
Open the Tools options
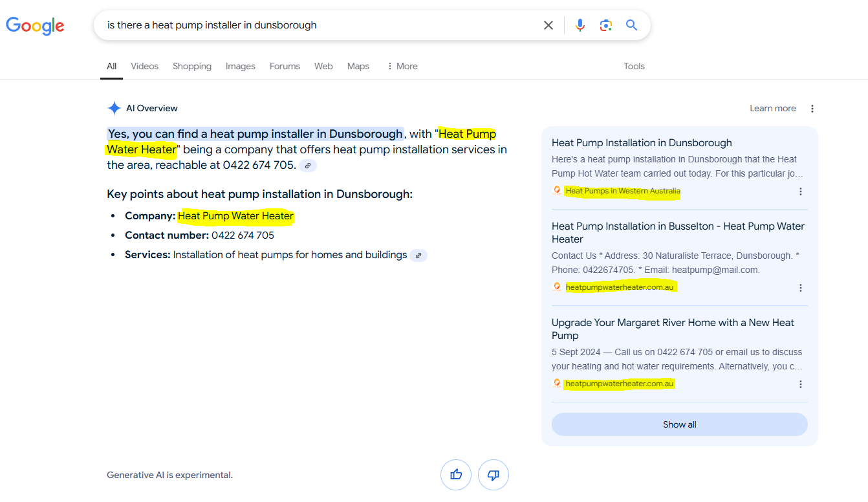[634, 66]
